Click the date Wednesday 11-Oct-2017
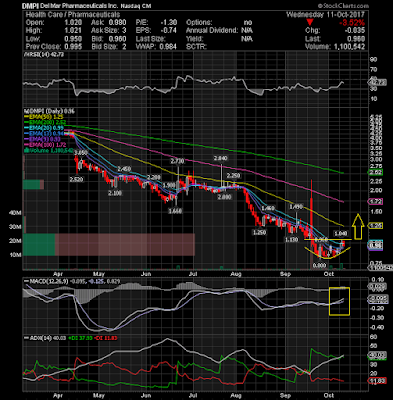The height and width of the screenshot is (400, 393). click(x=326, y=15)
